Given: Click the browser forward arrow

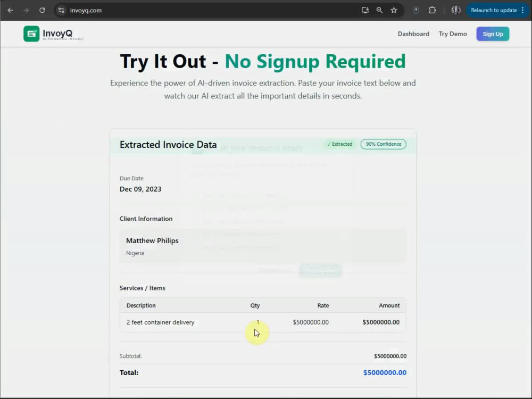Looking at the screenshot, I should [x=26, y=10].
